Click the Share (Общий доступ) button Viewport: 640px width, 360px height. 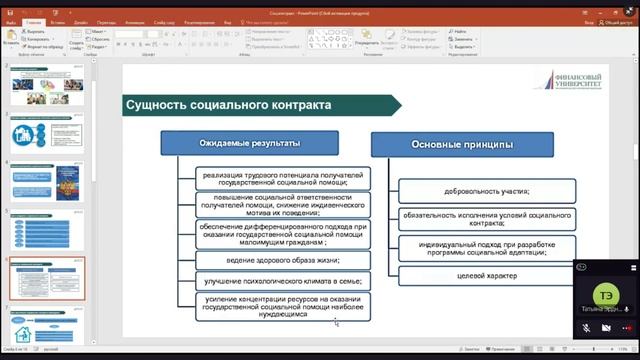click(x=615, y=23)
